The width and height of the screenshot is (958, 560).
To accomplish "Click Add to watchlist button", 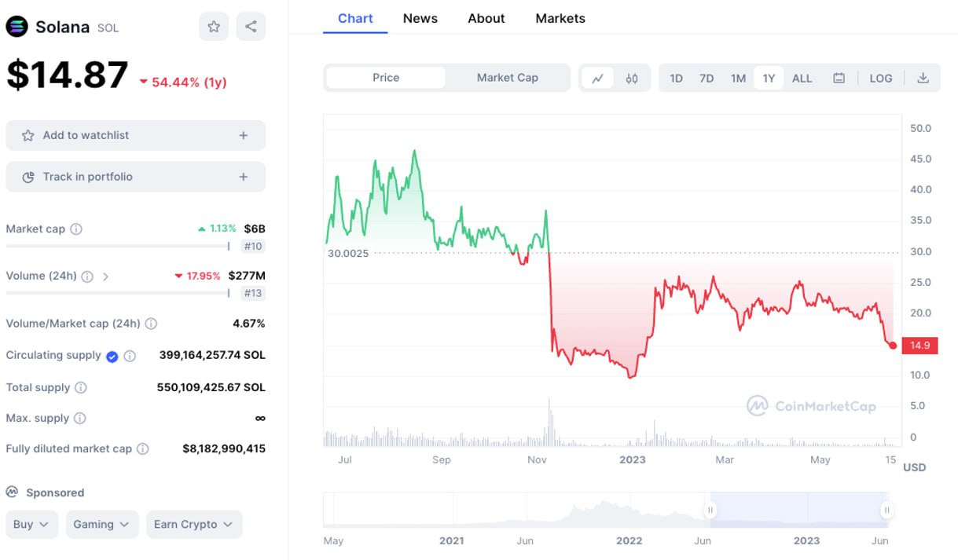I will pos(135,135).
